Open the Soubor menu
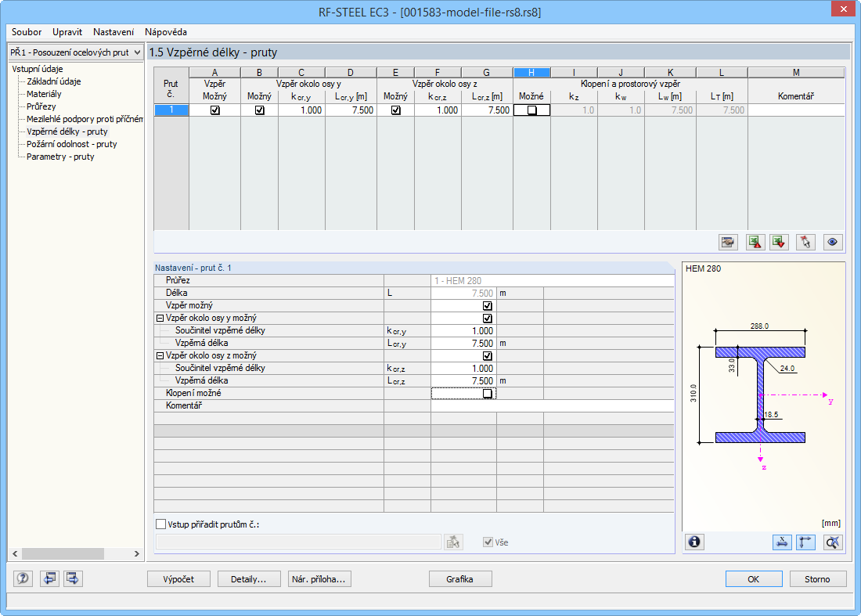 [x=27, y=32]
